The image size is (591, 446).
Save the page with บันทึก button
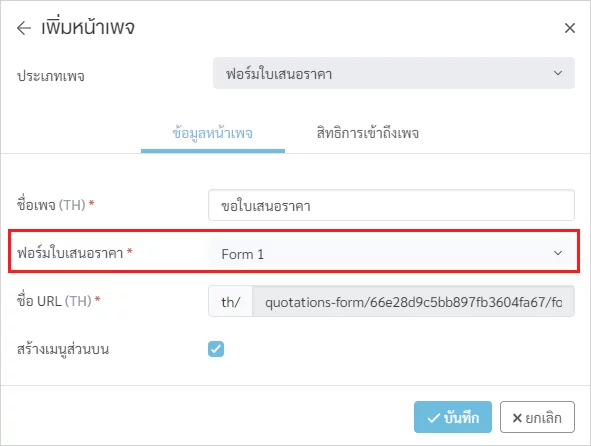pos(453,417)
